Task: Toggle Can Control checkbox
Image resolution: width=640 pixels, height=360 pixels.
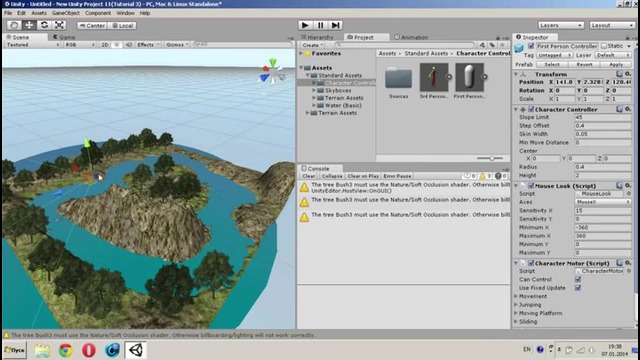Action: point(578,280)
